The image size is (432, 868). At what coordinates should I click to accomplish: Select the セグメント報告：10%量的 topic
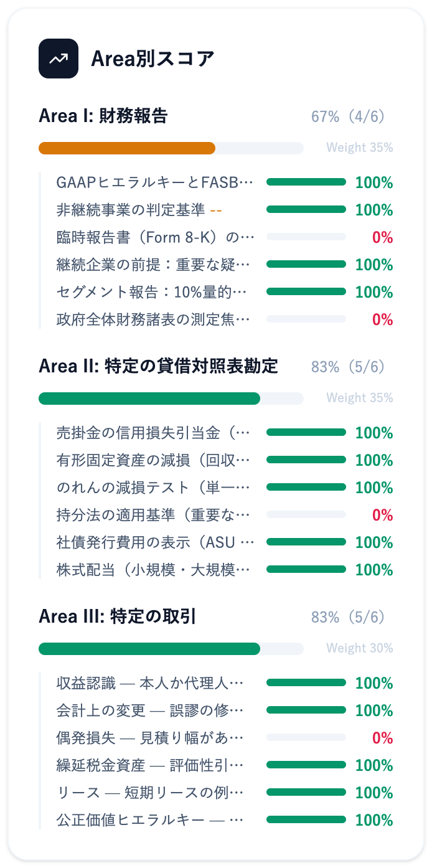tap(155, 292)
